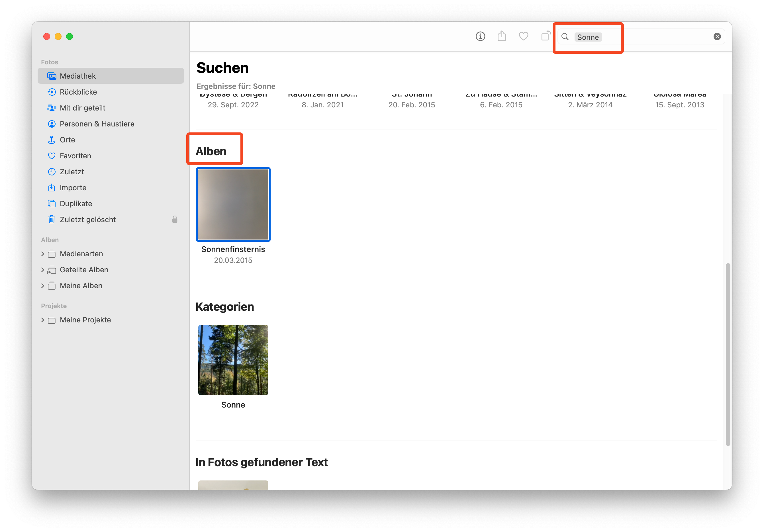
Task: Expand Geteilte Alben disclosure chevron
Action: coord(43,270)
